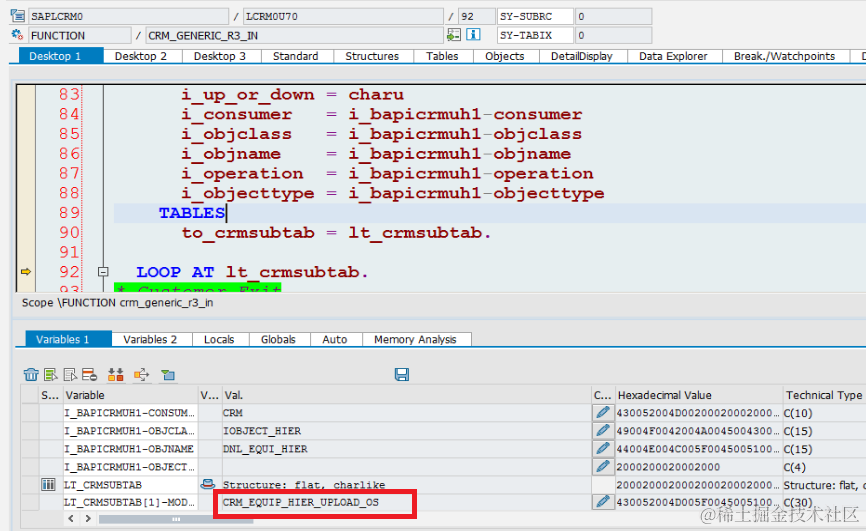This screenshot has height=531, width=866.
Task: Select the Locals tab
Action: pos(219,339)
